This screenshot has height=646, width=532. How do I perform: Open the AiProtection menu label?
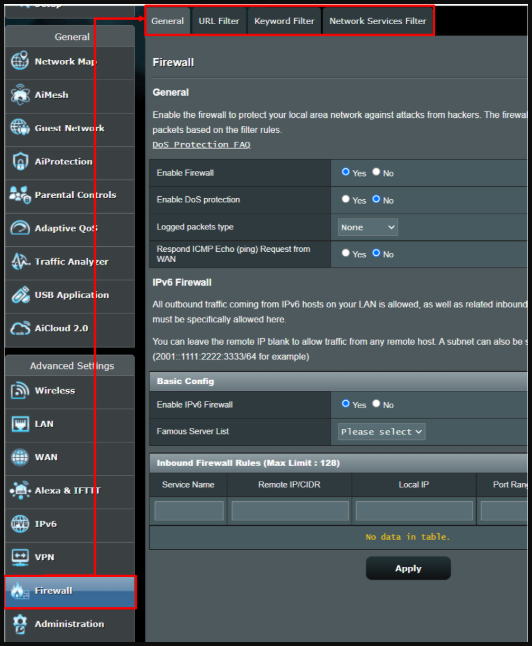(63, 162)
